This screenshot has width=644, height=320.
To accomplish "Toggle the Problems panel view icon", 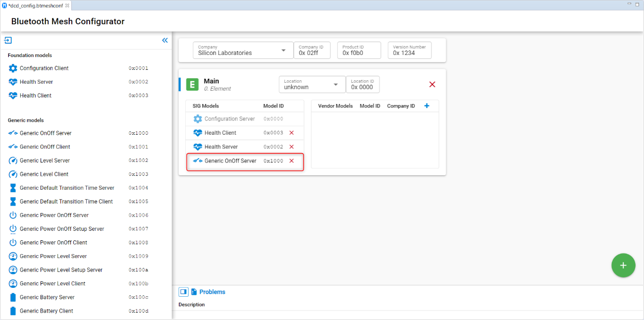I will 183,292.
